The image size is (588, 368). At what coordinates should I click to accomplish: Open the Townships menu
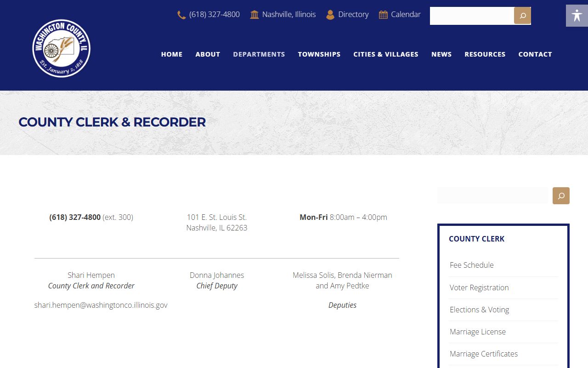[x=319, y=54]
